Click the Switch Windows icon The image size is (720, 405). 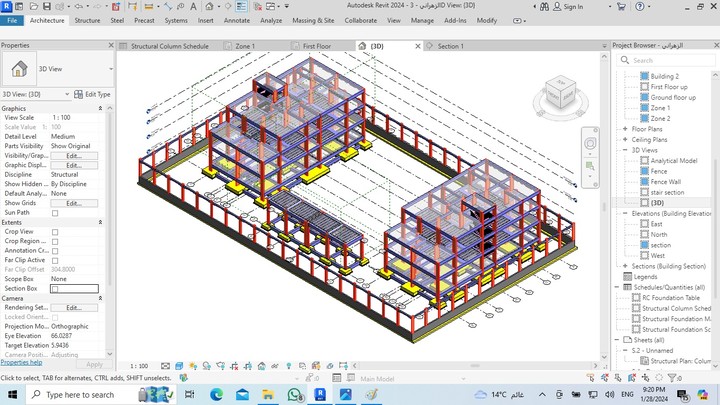271,6
